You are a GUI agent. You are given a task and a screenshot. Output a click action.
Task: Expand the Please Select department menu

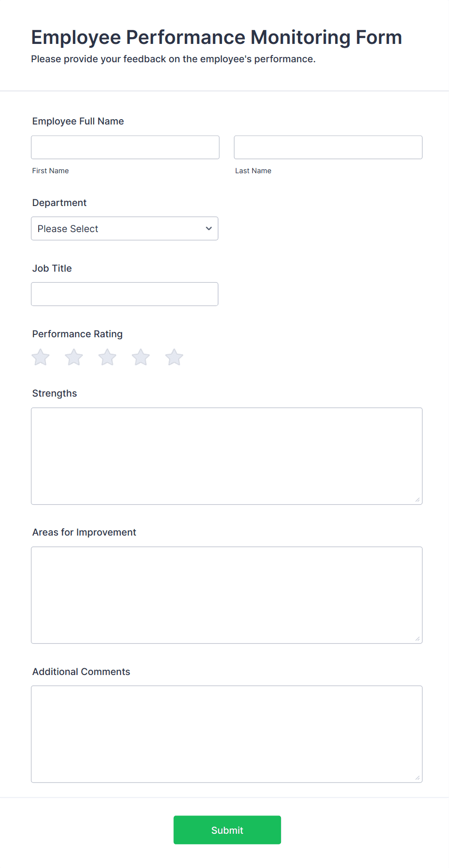pos(125,228)
